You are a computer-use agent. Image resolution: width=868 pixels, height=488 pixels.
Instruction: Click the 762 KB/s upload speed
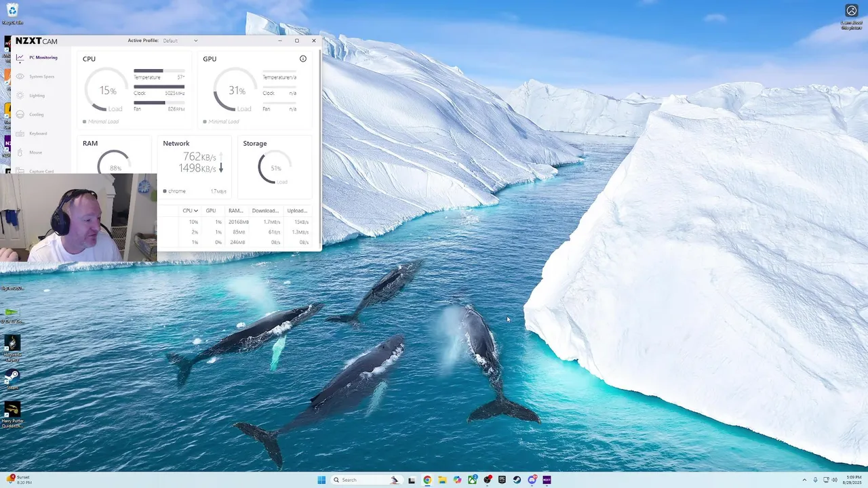[199, 157]
